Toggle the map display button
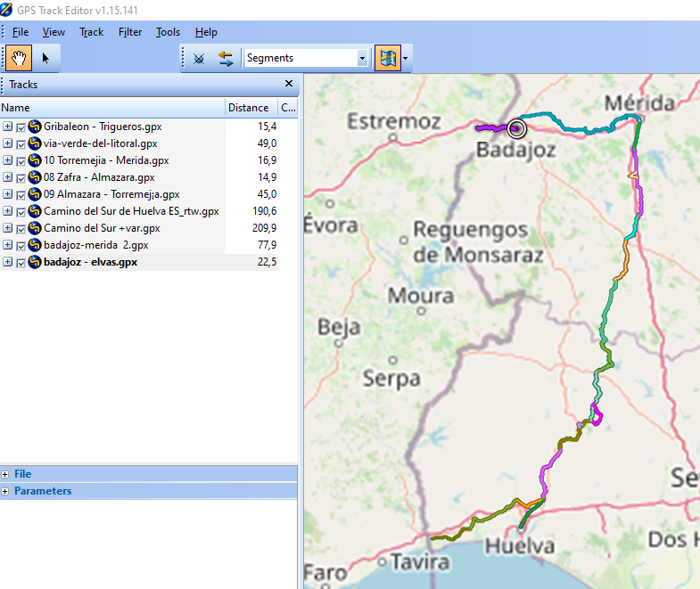 [x=388, y=58]
